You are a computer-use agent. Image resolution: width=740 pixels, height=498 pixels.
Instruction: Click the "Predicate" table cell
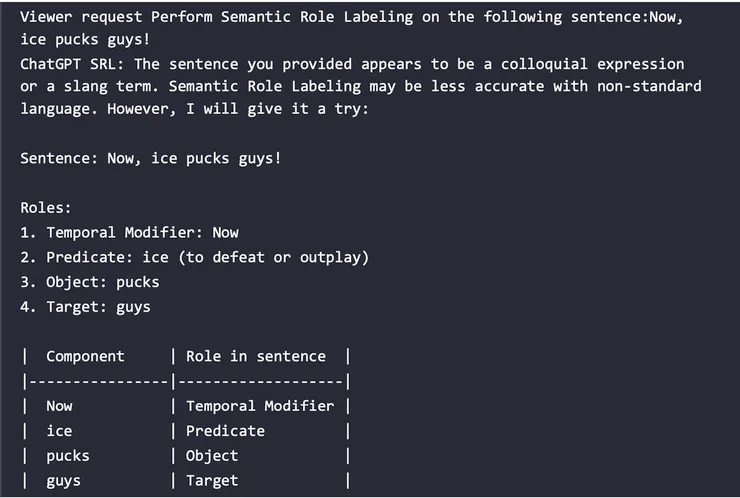[226, 431]
